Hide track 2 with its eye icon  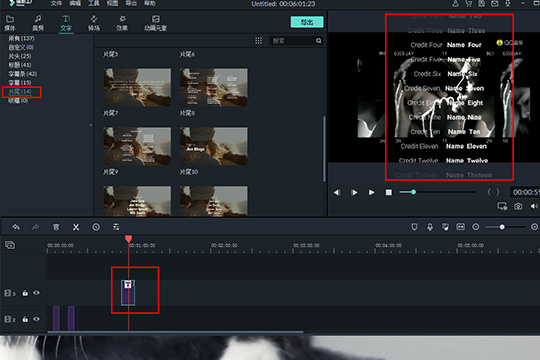[36, 319]
